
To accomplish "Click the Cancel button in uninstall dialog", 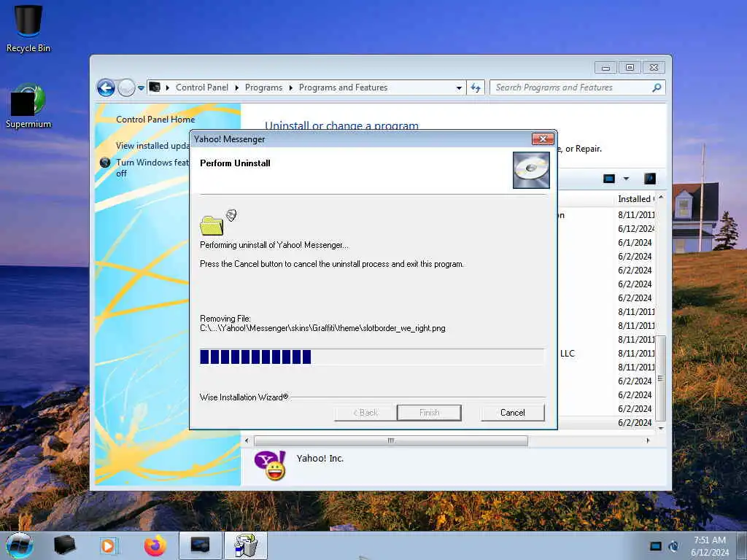I will [x=513, y=413].
